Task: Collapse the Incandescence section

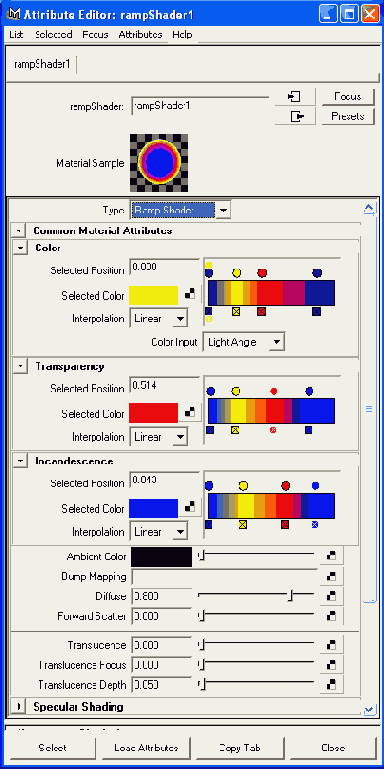Action: 20,461
